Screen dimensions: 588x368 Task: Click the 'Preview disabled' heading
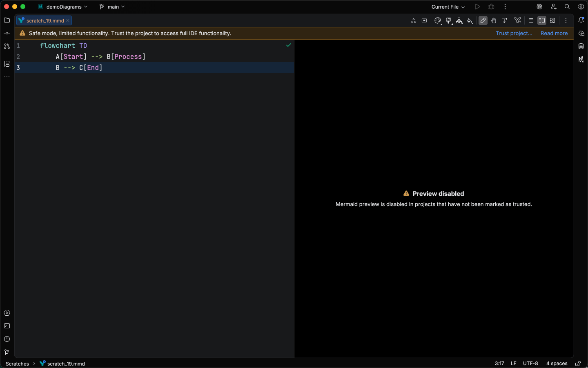[x=438, y=193]
